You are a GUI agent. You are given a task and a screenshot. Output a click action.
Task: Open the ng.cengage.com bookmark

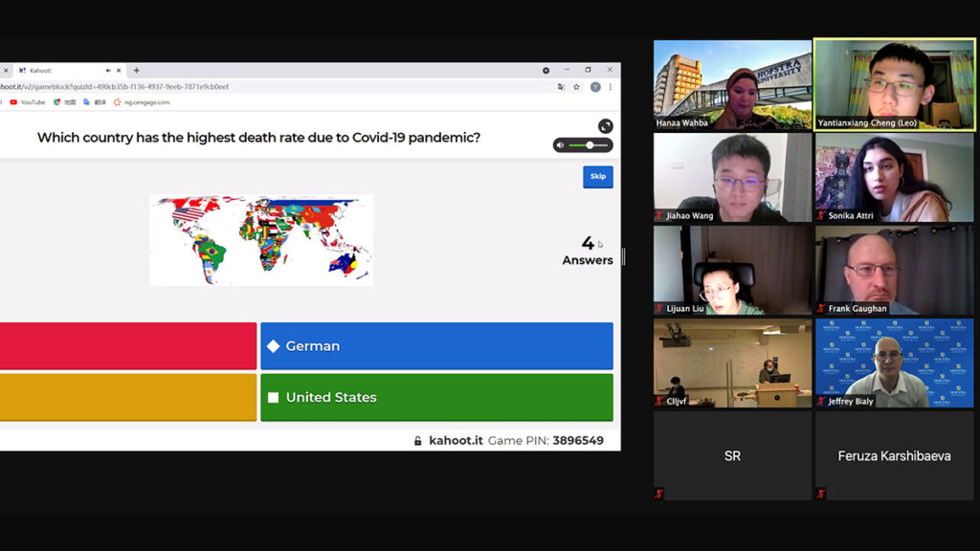coord(142,102)
